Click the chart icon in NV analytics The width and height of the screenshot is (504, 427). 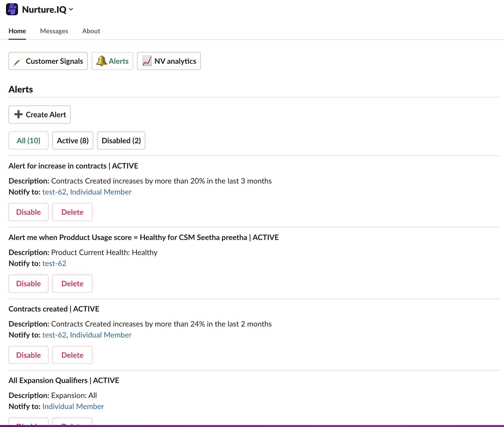click(x=147, y=61)
